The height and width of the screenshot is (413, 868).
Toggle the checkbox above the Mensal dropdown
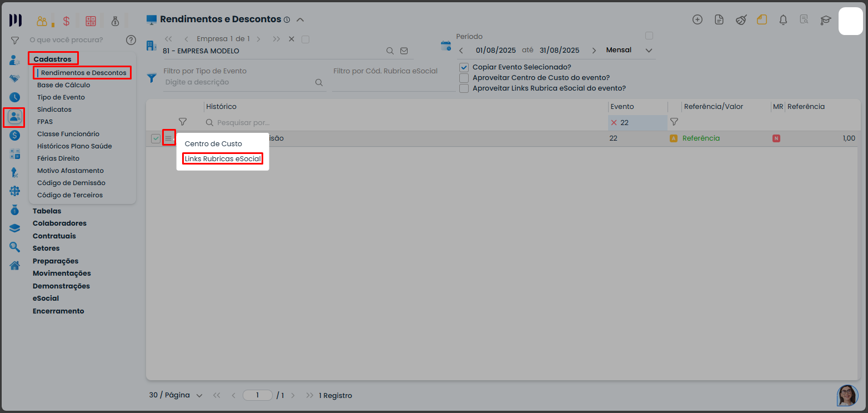coord(649,36)
